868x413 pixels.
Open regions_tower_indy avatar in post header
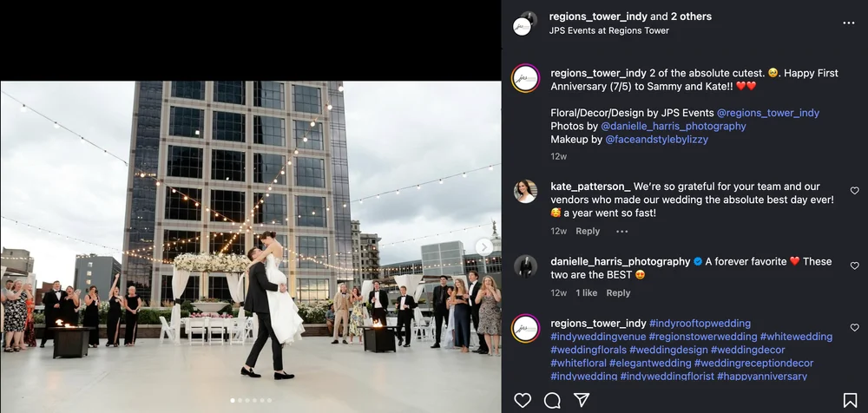(x=523, y=23)
